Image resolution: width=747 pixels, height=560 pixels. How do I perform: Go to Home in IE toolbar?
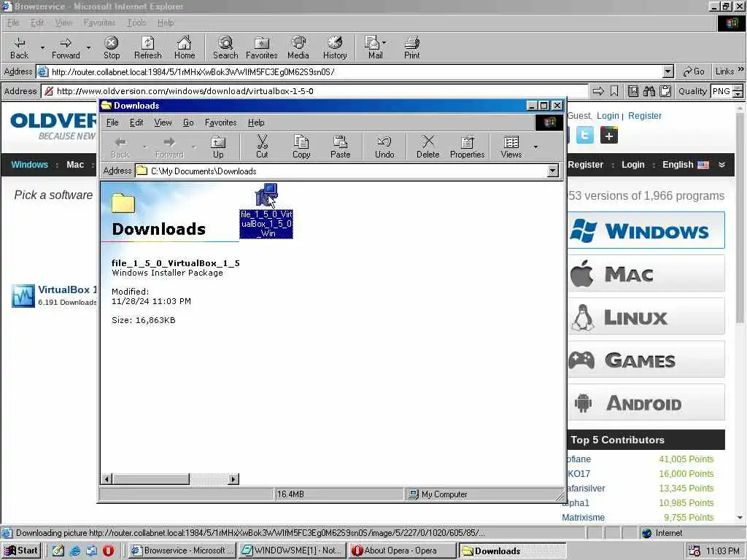pos(185,47)
